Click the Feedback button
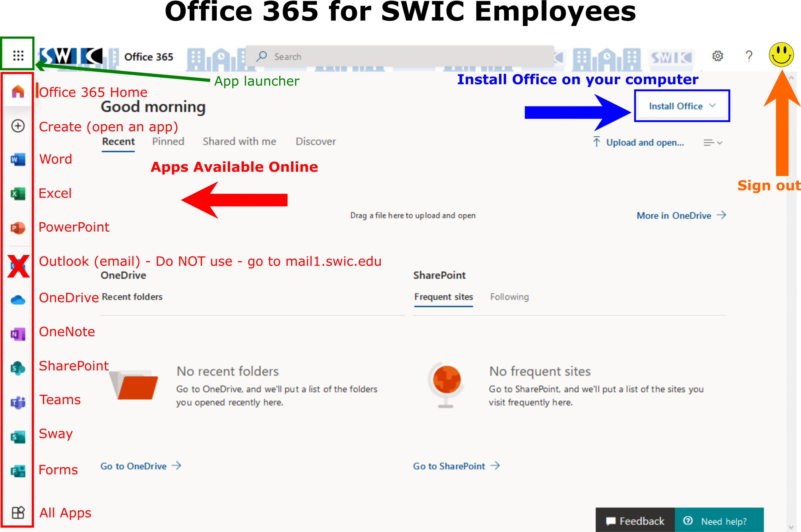 pyautogui.click(x=635, y=521)
